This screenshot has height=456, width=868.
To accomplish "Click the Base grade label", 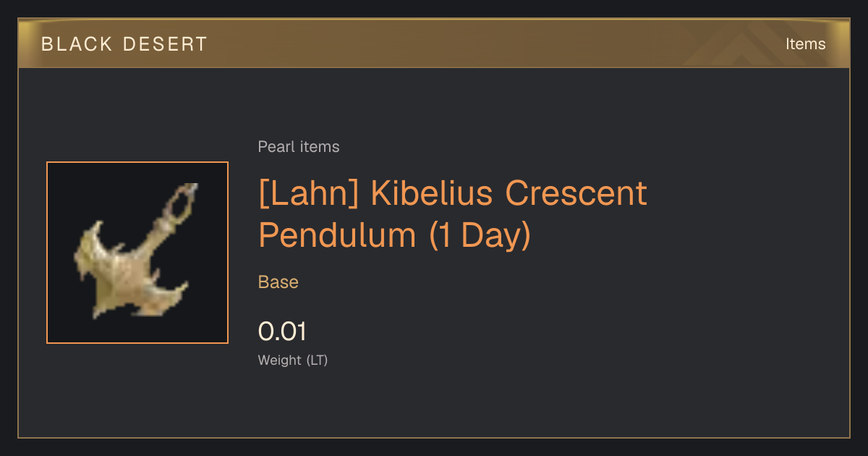I will pos(278,282).
